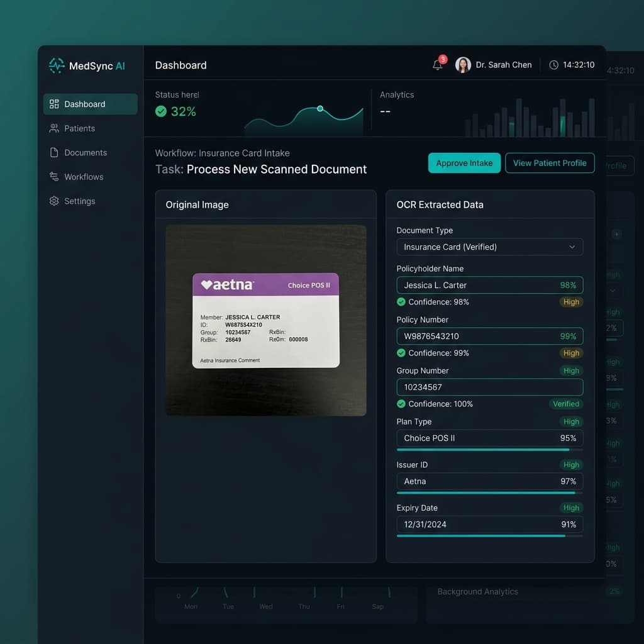
Task: Click check icon next to Confidence: 98%
Action: click(x=401, y=302)
